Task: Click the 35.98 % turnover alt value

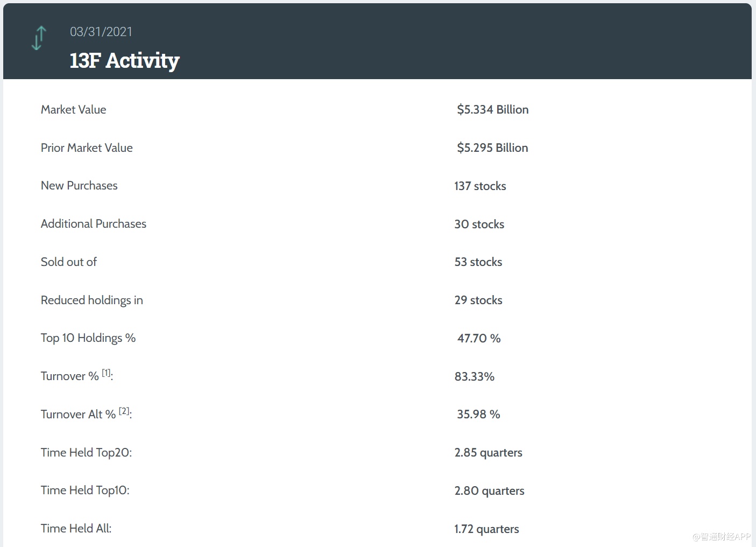Action: [478, 415]
